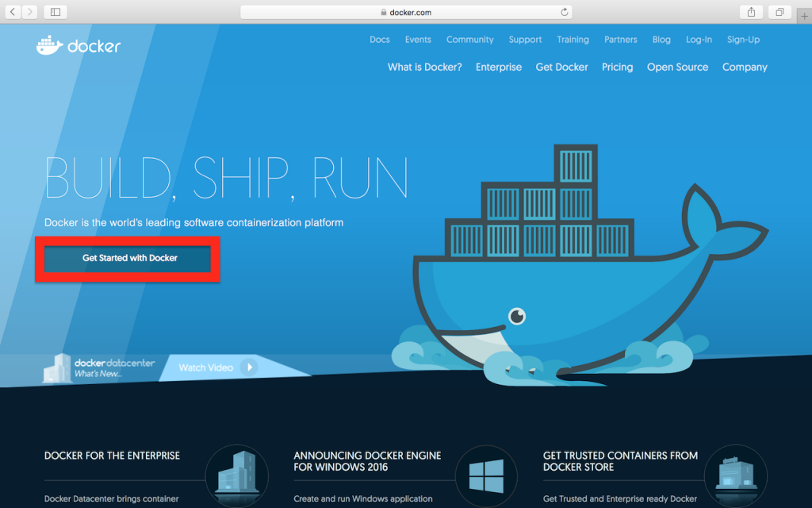The height and width of the screenshot is (508, 812).
Task: Open the Blog link
Action: (661, 40)
